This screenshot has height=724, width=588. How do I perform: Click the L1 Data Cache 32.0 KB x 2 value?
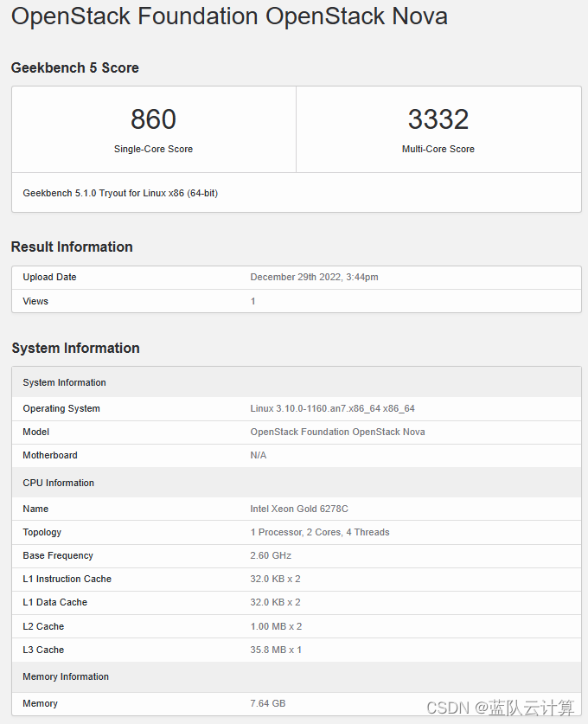coord(275,603)
